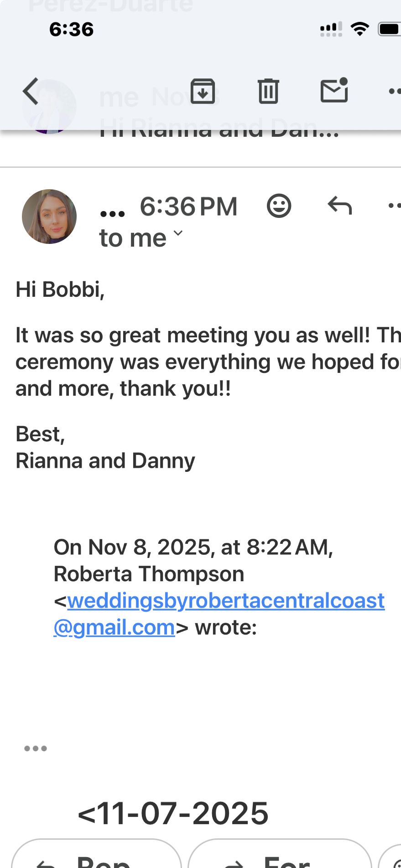The width and height of the screenshot is (401, 868).
Task: Tap the status bar clock showing 6:36
Action: 71,30
